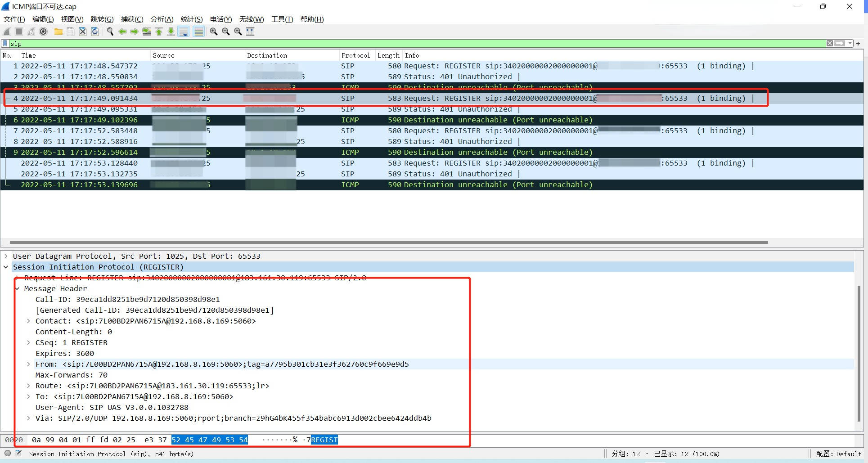Open the 编辑(E) menu
868x463 pixels.
click(43, 19)
